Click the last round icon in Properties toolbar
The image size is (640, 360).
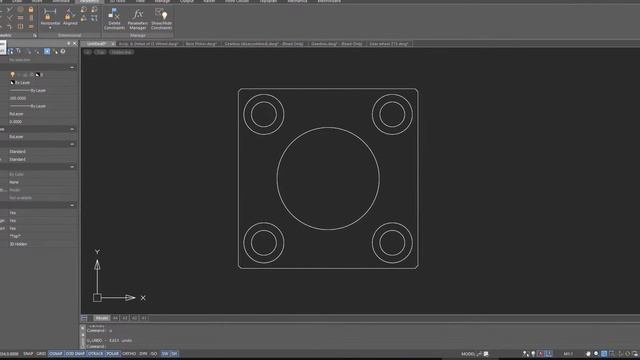point(63,51)
